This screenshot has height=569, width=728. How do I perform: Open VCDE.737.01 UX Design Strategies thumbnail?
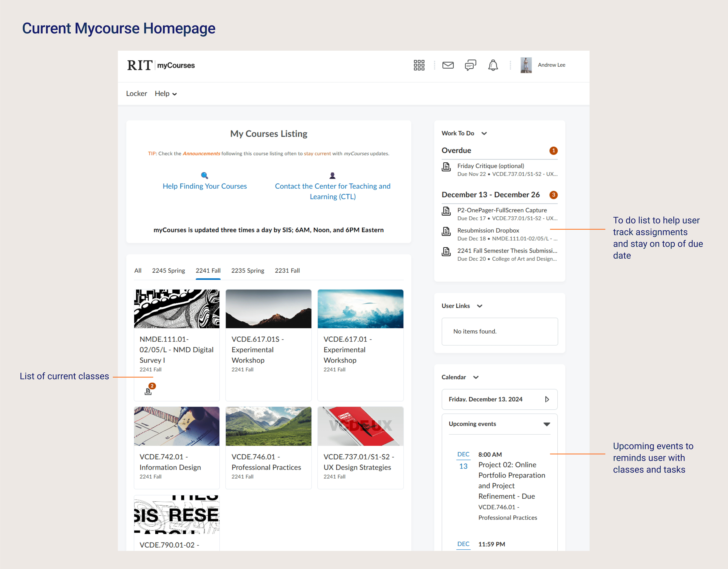(x=360, y=426)
